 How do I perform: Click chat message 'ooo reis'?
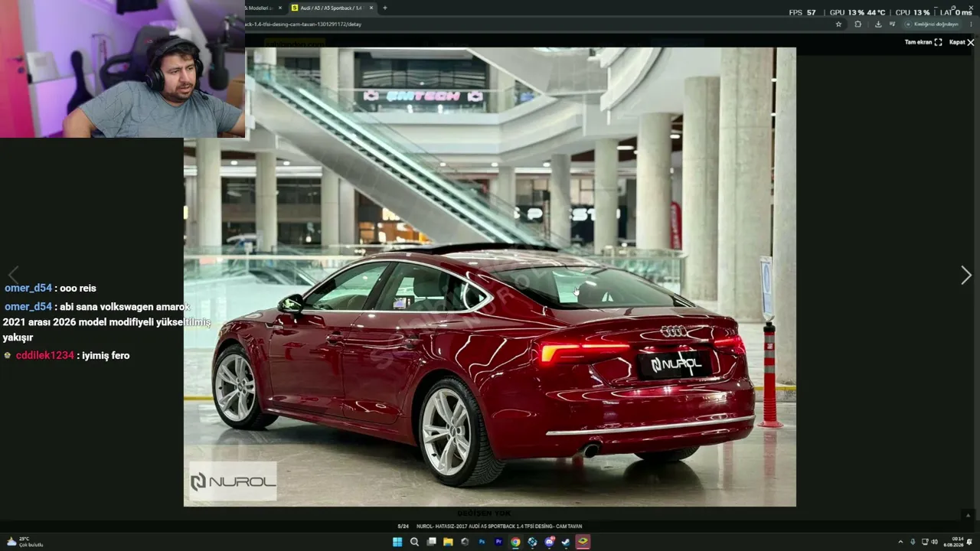pyautogui.click(x=78, y=289)
